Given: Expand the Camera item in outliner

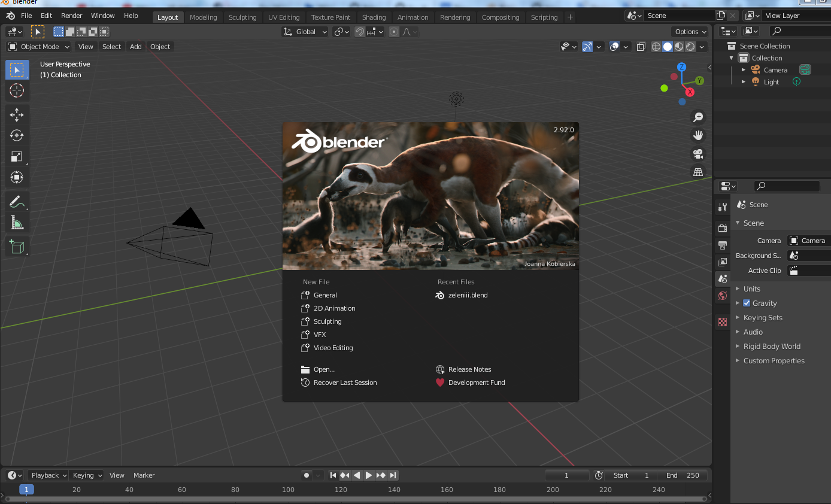Looking at the screenshot, I should click(x=744, y=70).
